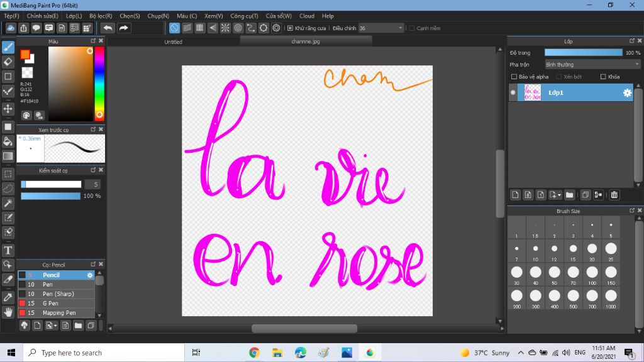Select the Gradient tool
Image resolution: width=644 pixels, height=362 pixels.
8,156
